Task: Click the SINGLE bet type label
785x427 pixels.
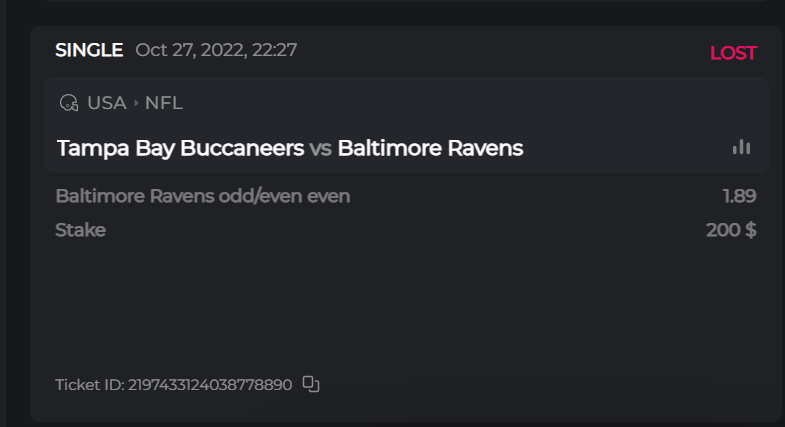Action: pos(89,50)
